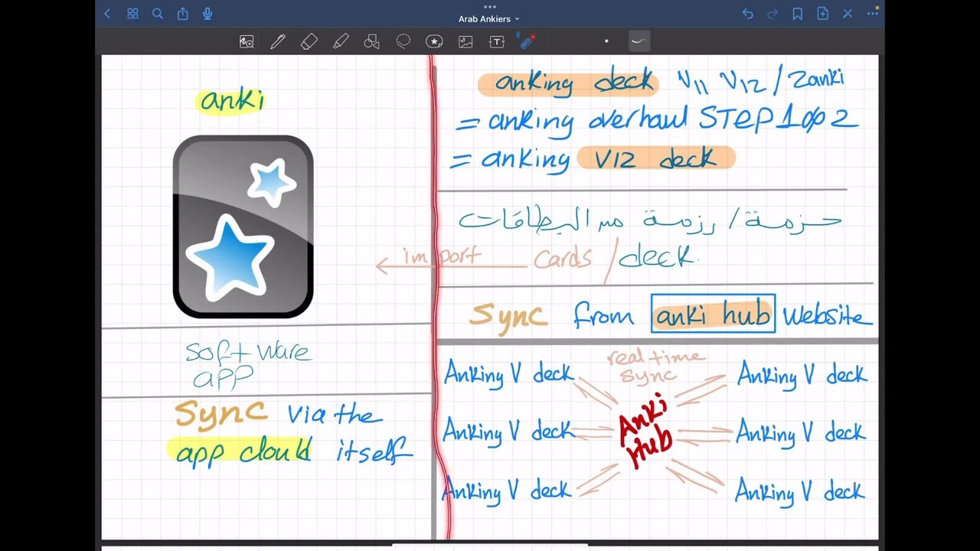Tap the 'software app' handwritten note
The height and width of the screenshot is (551, 980).
[248, 364]
